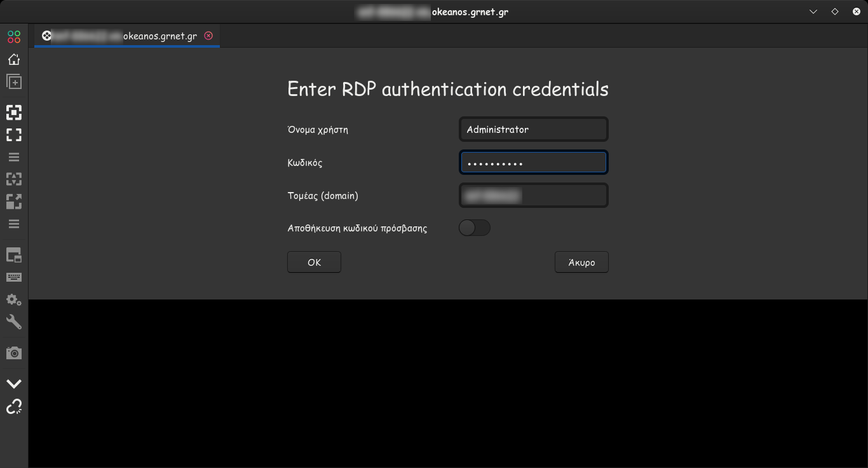The height and width of the screenshot is (468, 868).
Task: Open the tools wrench icon
Action: click(x=14, y=322)
